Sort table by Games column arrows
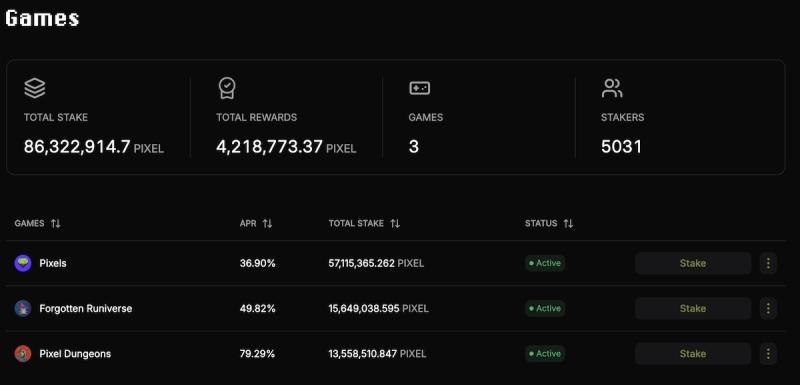The width and height of the screenshot is (800, 385). point(56,223)
